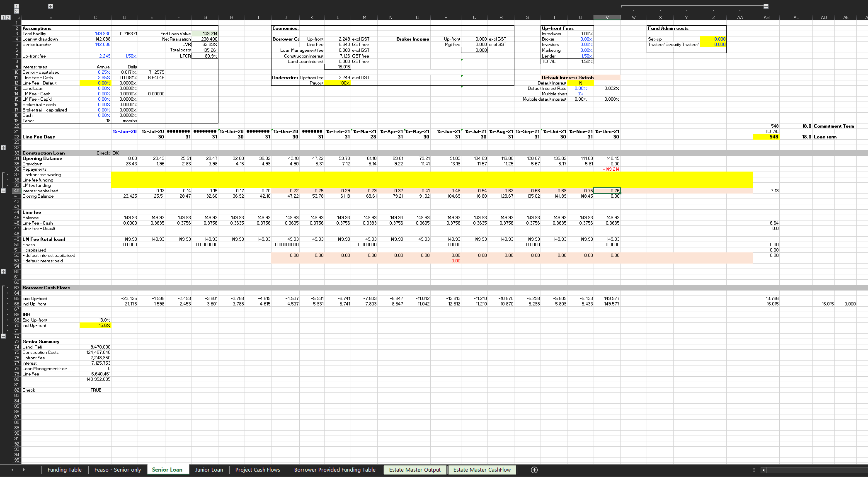Show column outline level 2
Viewport: 868px width, 477px height.
[x=17, y=11]
